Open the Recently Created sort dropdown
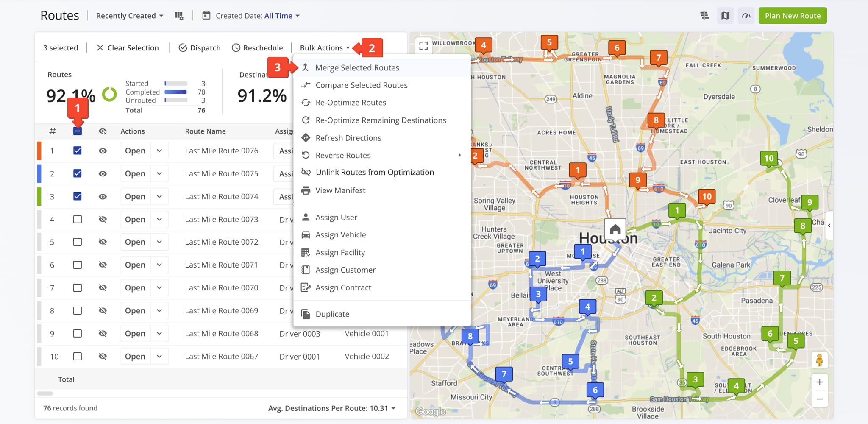Screen dimensions: 868x424 (128, 15)
